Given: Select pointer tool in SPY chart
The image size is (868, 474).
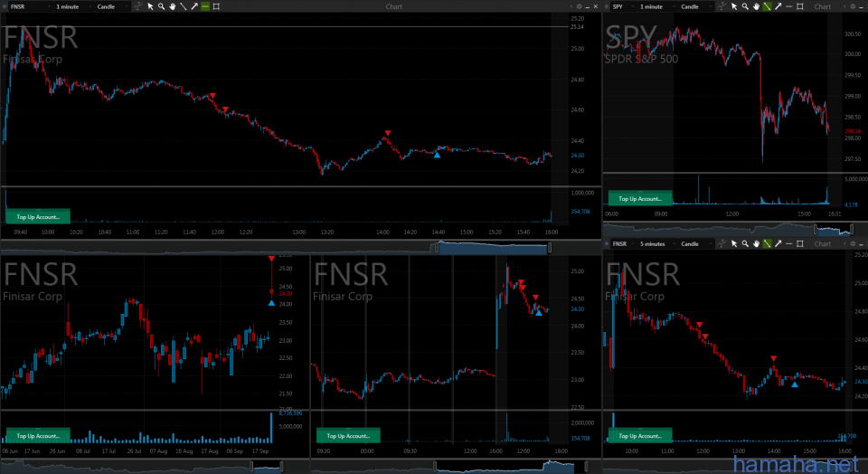Looking at the screenshot, I should [x=734, y=6].
